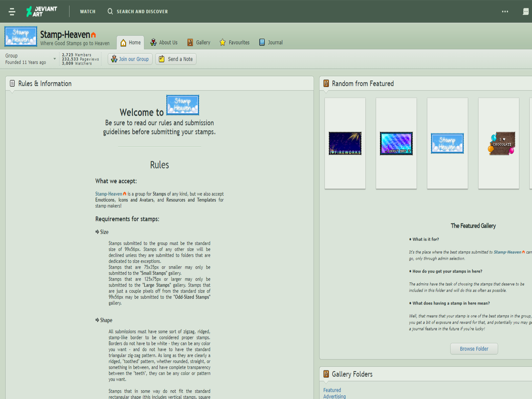Select the 'Where Good Stamps go to Heaven' tagline
Image resolution: width=532 pixels, height=399 pixels.
click(75, 43)
